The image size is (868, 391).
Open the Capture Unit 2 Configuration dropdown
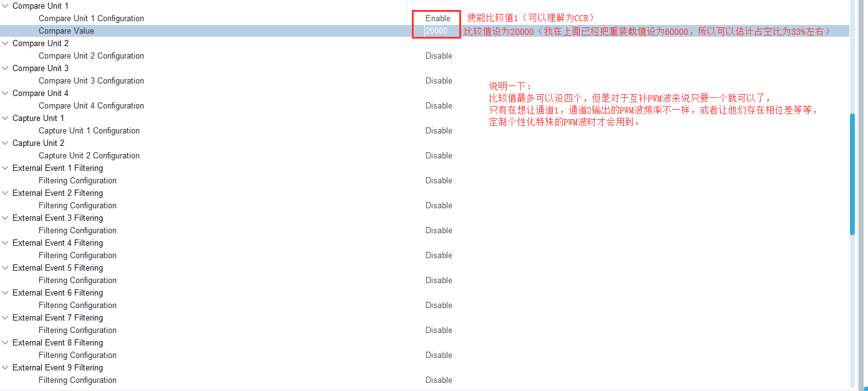coord(439,155)
